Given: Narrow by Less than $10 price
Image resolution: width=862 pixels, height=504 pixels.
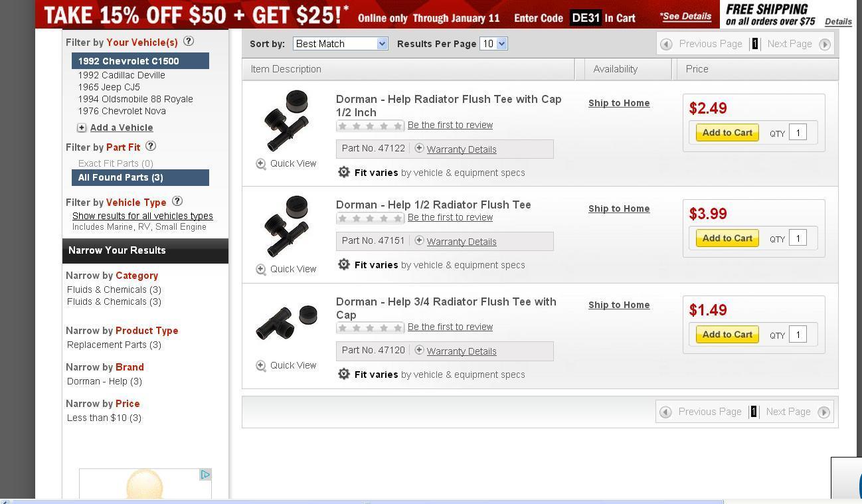Looking at the screenshot, I should pos(104,418).
